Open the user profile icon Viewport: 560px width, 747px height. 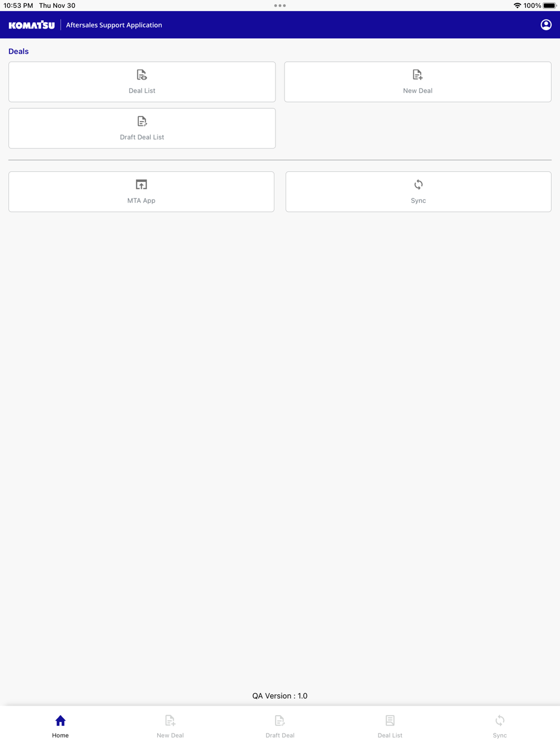click(x=546, y=25)
